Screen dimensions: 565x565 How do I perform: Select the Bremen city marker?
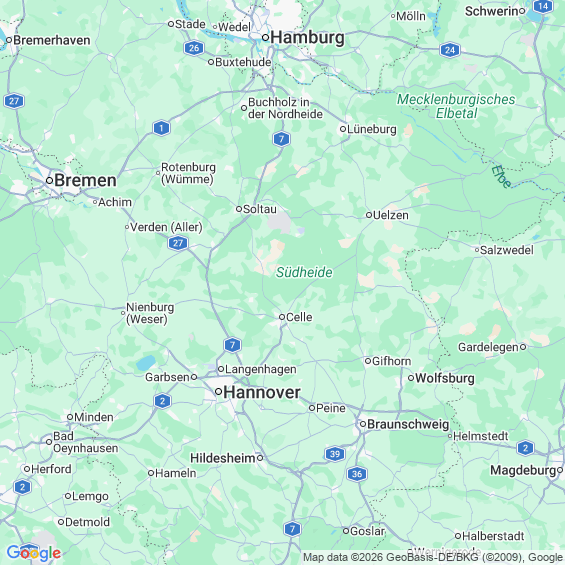pos(50,180)
